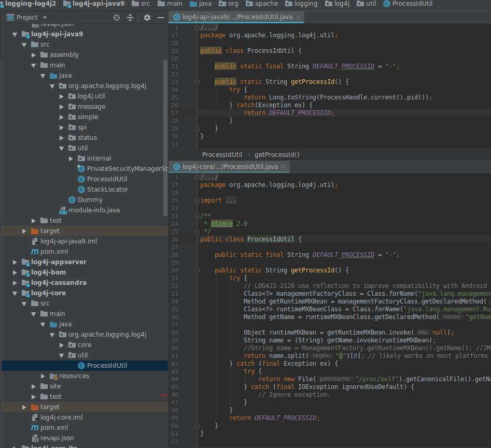Close the log4j-api-java9 ProcessIdUtil.java tab
The image size is (491, 448).
298,17
